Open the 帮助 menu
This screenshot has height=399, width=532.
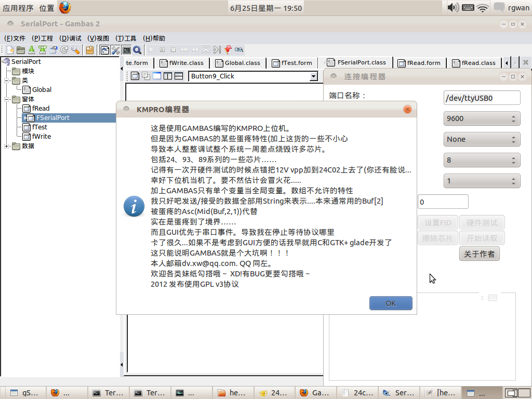pyautogui.click(x=154, y=38)
